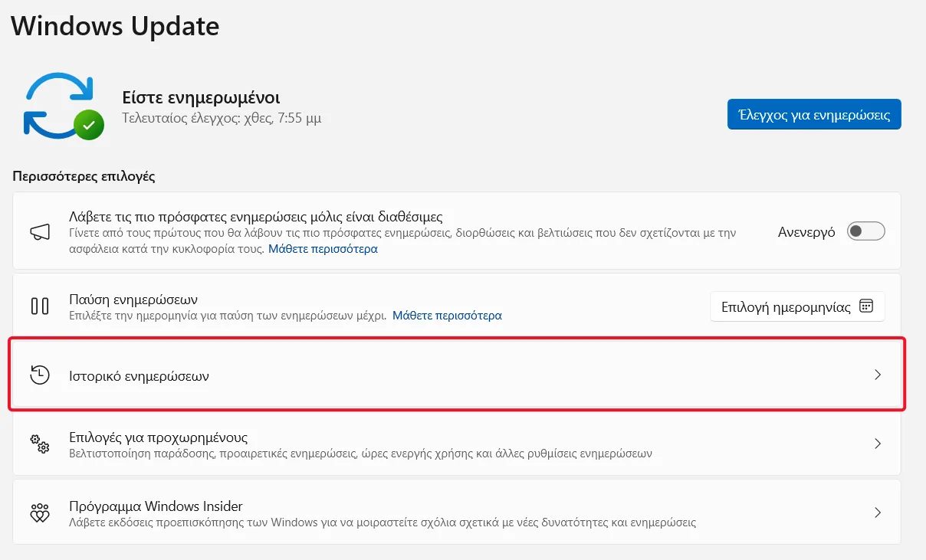926x560 pixels.
Task: Expand Ιστορικό ενημερώσεων with its chevron
Action: coord(878,375)
